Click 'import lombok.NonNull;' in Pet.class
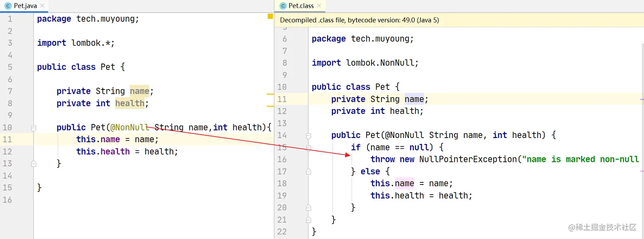The height and width of the screenshot is (239, 644). (365, 63)
